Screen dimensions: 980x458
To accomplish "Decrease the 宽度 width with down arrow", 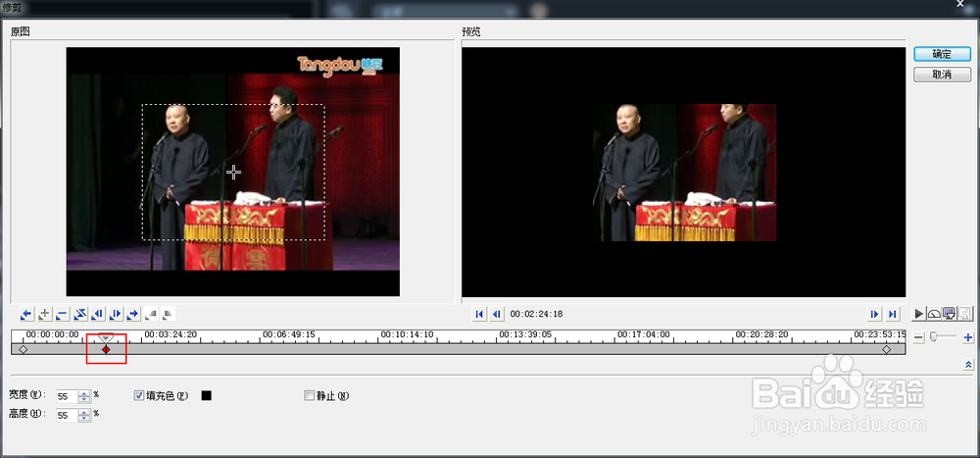I will (x=85, y=400).
